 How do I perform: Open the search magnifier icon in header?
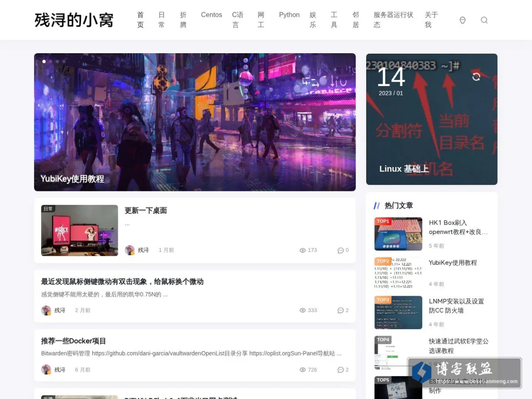(x=484, y=20)
